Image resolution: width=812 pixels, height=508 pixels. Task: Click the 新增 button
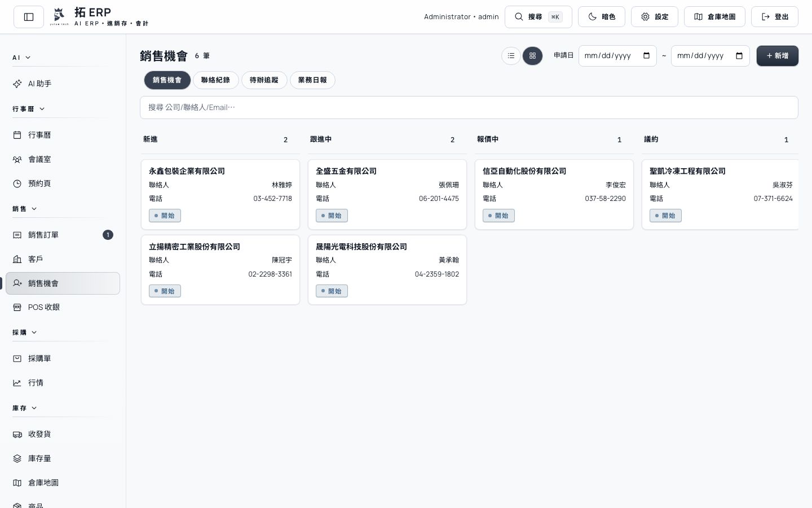(777, 56)
